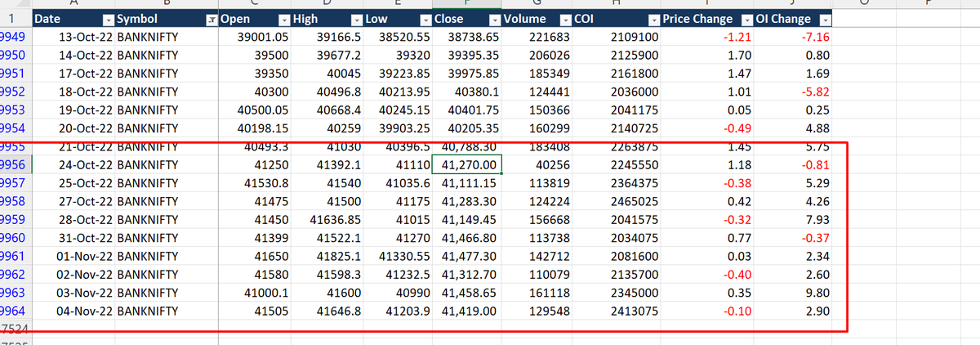This screenshot has height=345, width=980.
Task: Click the low value 38520.55
Action: pos(403,38)
